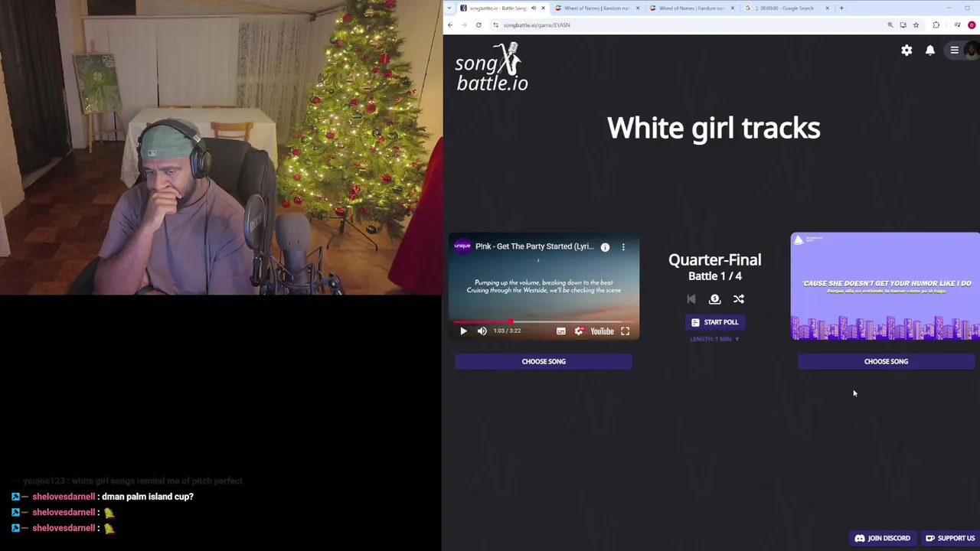Screen dimensions: 980x551
Task: Expand the poll length dropdown
Action: 715,339
